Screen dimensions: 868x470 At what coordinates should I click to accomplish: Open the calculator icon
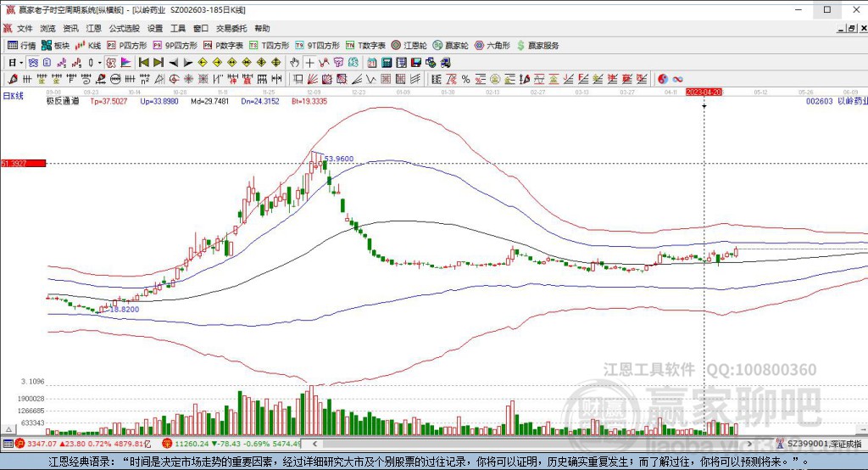[x=387, y=63]
